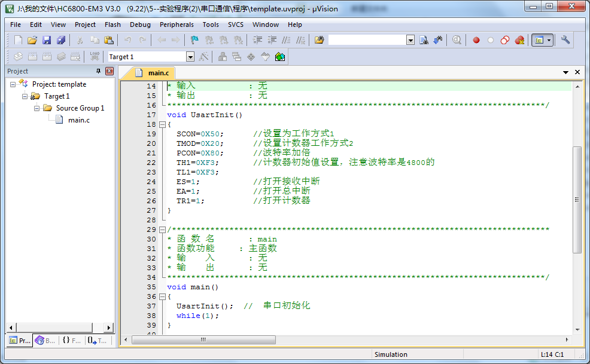Screen dimensions: 590x364
Task: Unindent selected lines using the unindent icon
Action: click(272, 40)
